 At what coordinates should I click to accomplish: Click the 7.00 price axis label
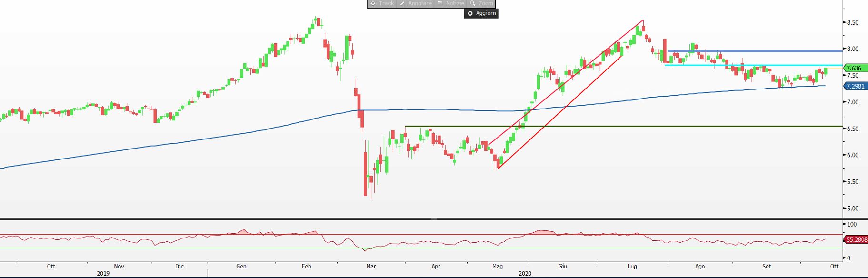pos(852,102)
